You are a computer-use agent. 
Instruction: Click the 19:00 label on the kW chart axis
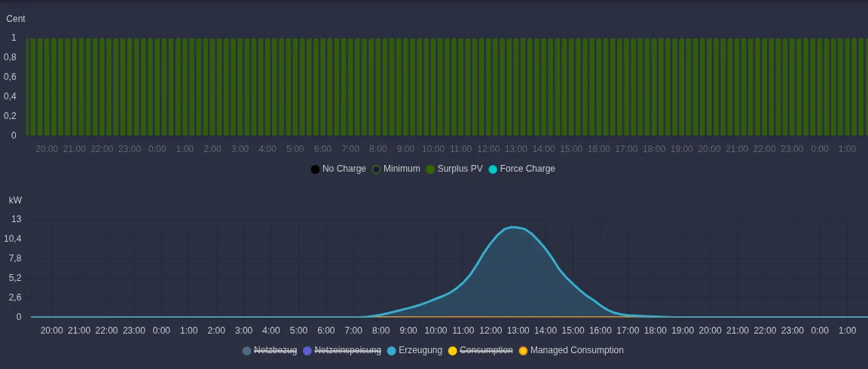pos(683,331)
